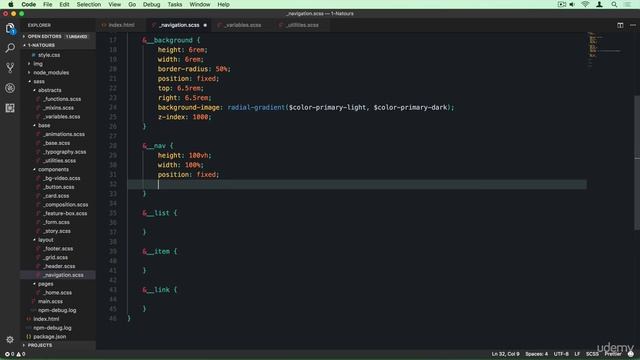Click the screen recording menu bar icon
640x360 pixels.
pyautogui.click(x=562, y=4)
